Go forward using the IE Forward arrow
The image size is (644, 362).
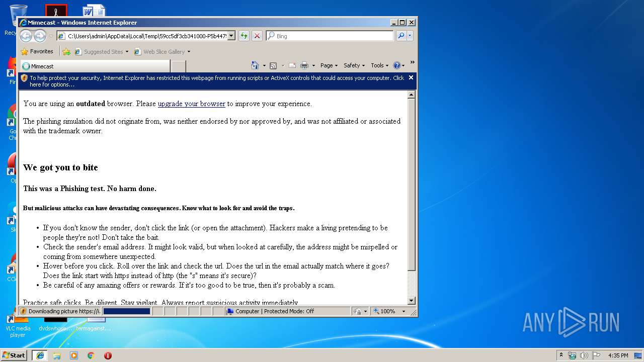40,36
